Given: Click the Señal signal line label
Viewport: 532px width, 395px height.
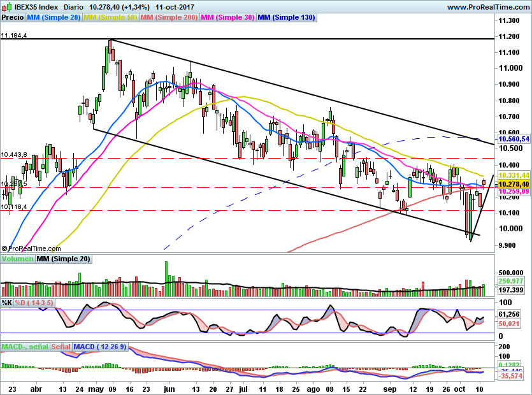Looking at the screenshot, I should (61, 347).
